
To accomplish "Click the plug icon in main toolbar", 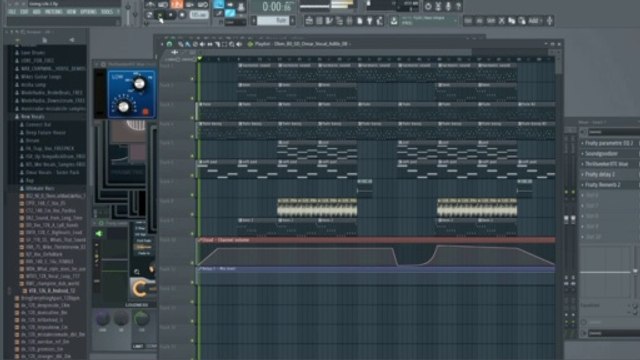I will coord(369,21).
